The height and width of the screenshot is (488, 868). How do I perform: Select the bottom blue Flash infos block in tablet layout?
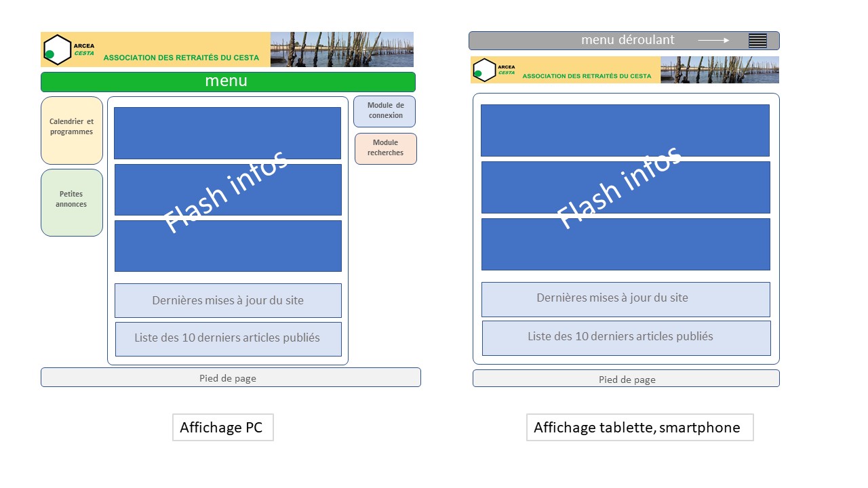pos(626,244)
